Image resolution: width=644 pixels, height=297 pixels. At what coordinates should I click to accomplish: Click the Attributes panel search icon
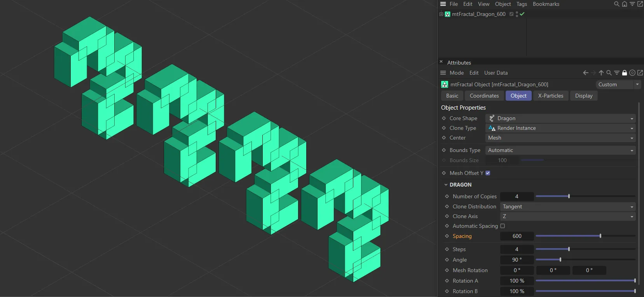[x=609, y=73]
